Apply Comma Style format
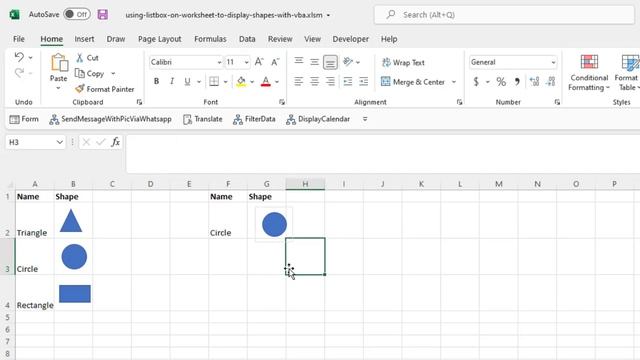 coord(517,82)
